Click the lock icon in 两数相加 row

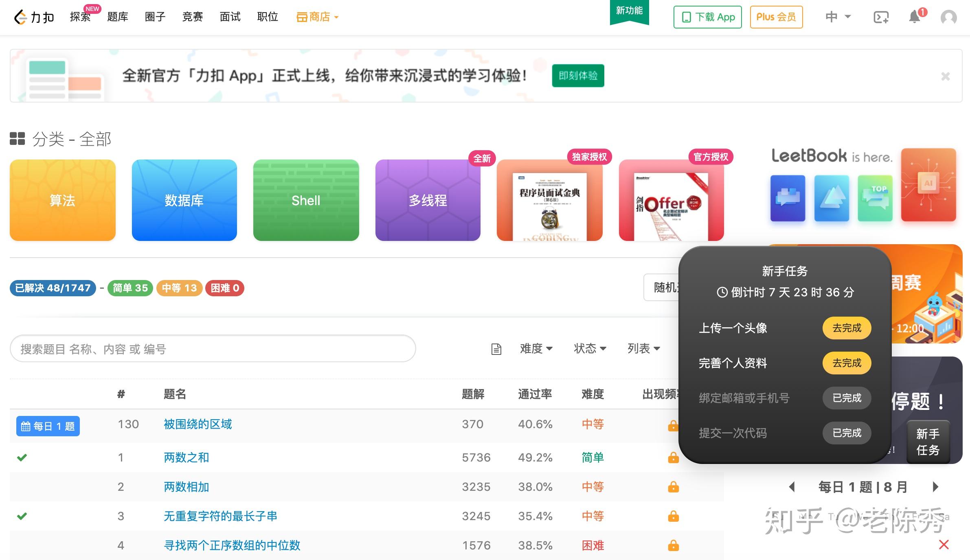point(674,487)
